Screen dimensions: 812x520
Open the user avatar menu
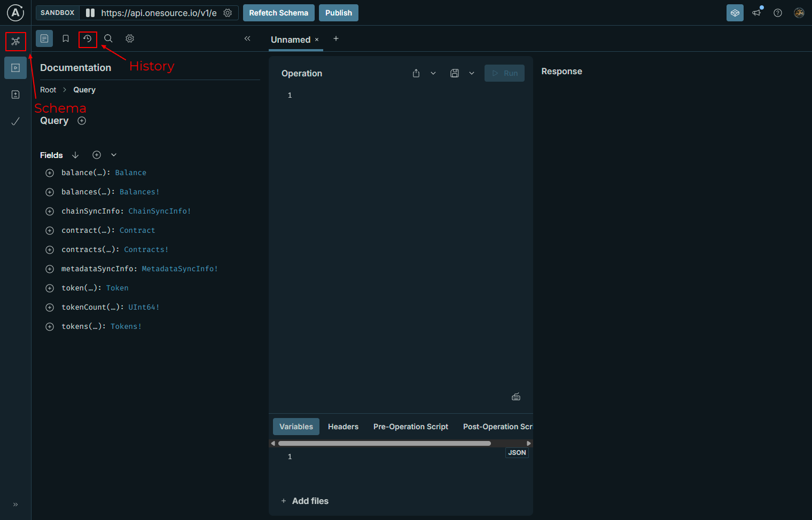799,13
